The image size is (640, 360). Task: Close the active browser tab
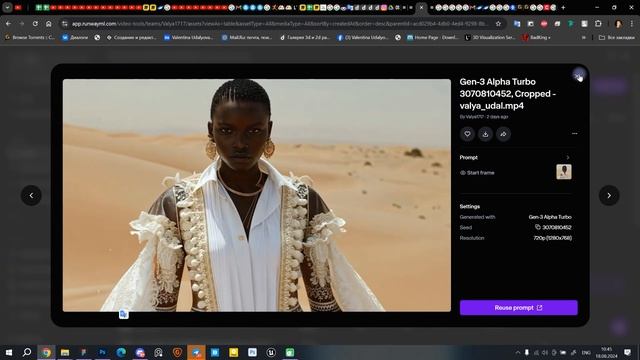[422, 7]
